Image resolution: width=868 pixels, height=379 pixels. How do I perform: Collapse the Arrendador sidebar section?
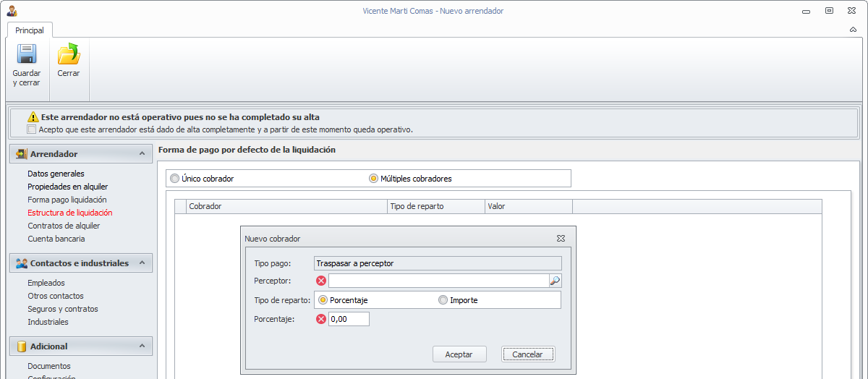141,154
